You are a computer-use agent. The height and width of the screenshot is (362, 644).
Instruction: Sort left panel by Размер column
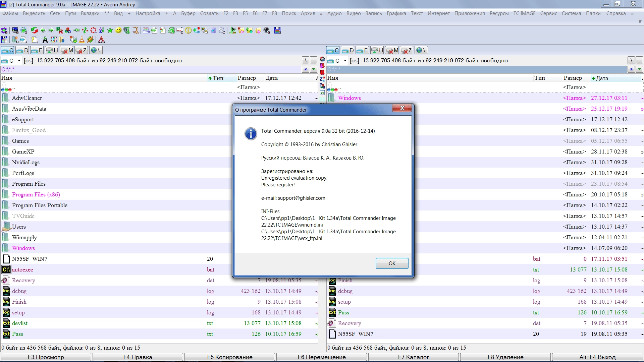(x=250, y=78)
